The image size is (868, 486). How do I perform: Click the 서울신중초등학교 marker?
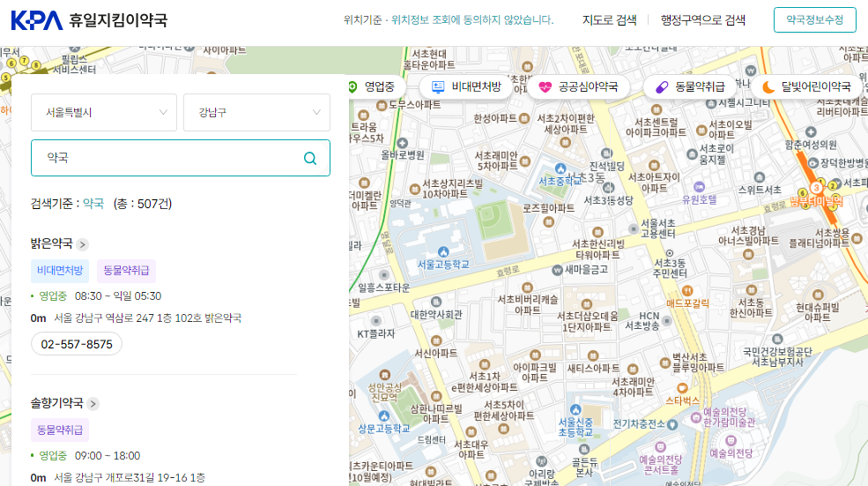[575, 410]
